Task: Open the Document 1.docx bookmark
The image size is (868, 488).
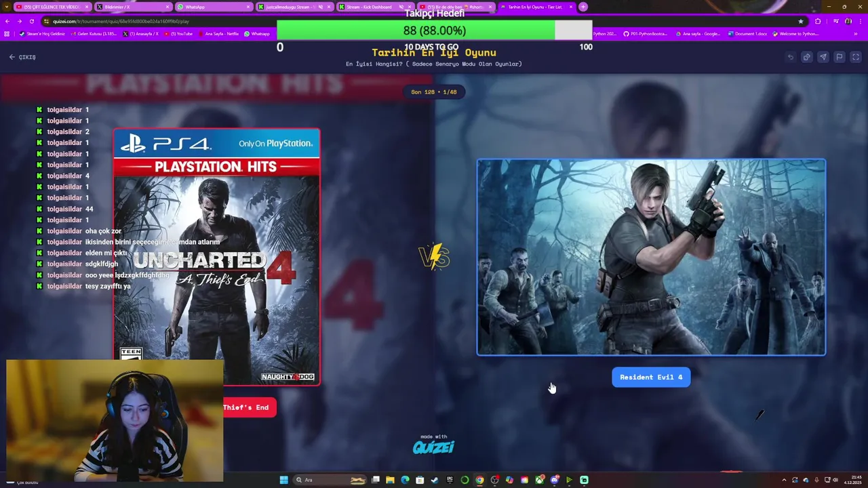Action: point(748,34)
